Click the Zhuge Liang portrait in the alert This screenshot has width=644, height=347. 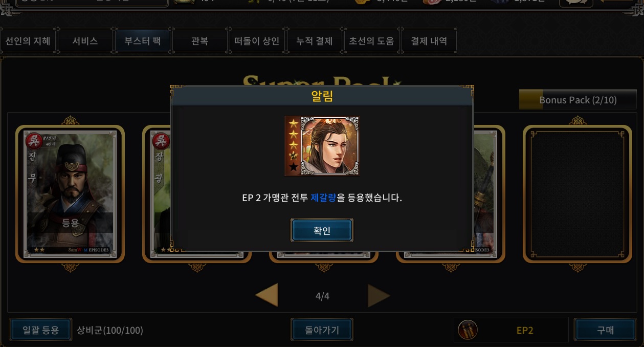tap(322, 146)
